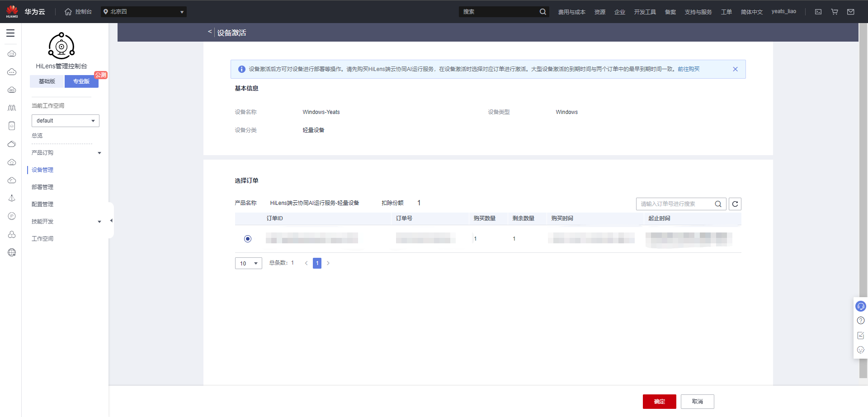This screenshot has width=868, height=417.
Task: Open 部署管理 in the sidebar
Action: (42, 187)
